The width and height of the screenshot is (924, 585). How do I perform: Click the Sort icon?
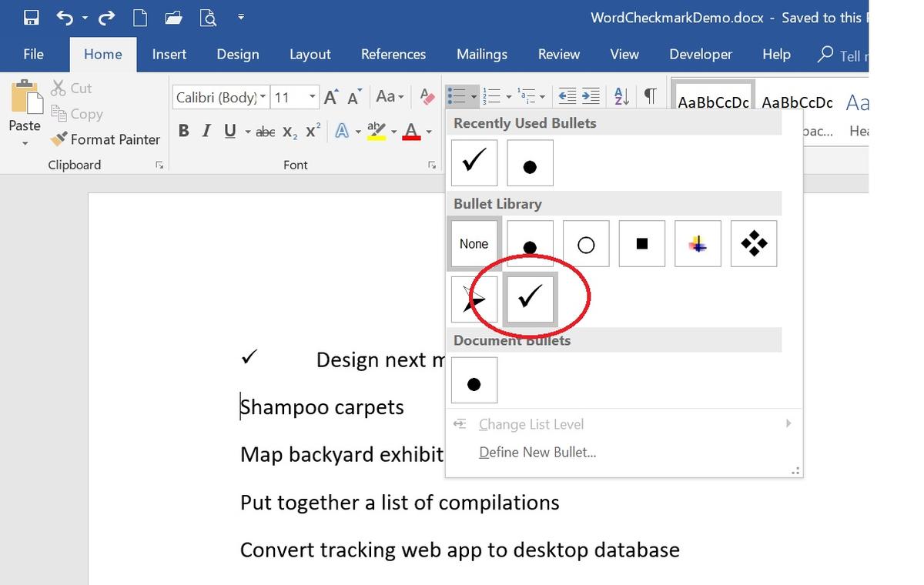point(621,95)
